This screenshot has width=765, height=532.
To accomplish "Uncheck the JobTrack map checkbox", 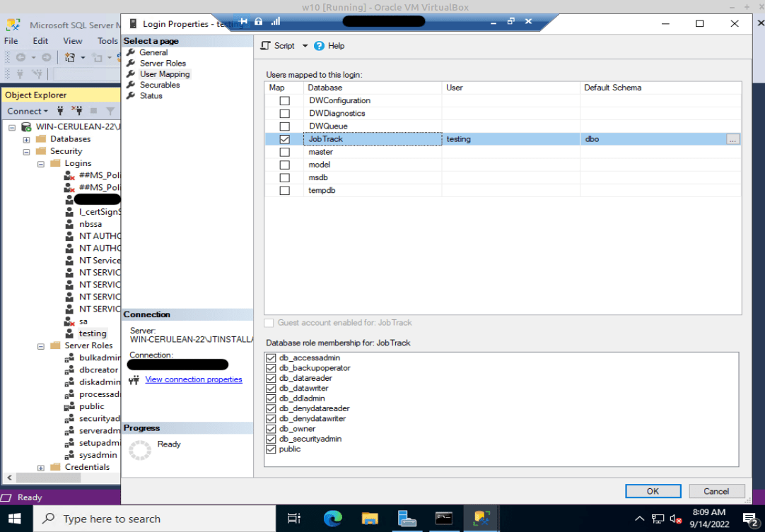I will click(284, 139).
